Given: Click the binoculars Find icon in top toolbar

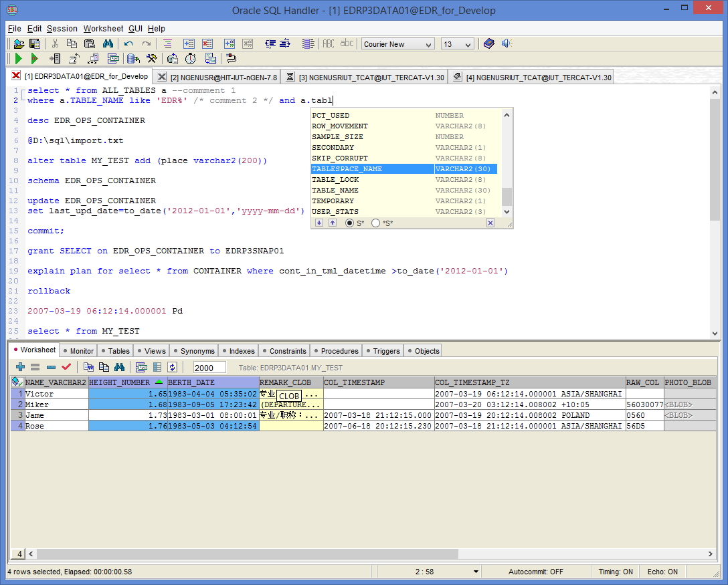Looking at the screenshot, I should [106, 43].
